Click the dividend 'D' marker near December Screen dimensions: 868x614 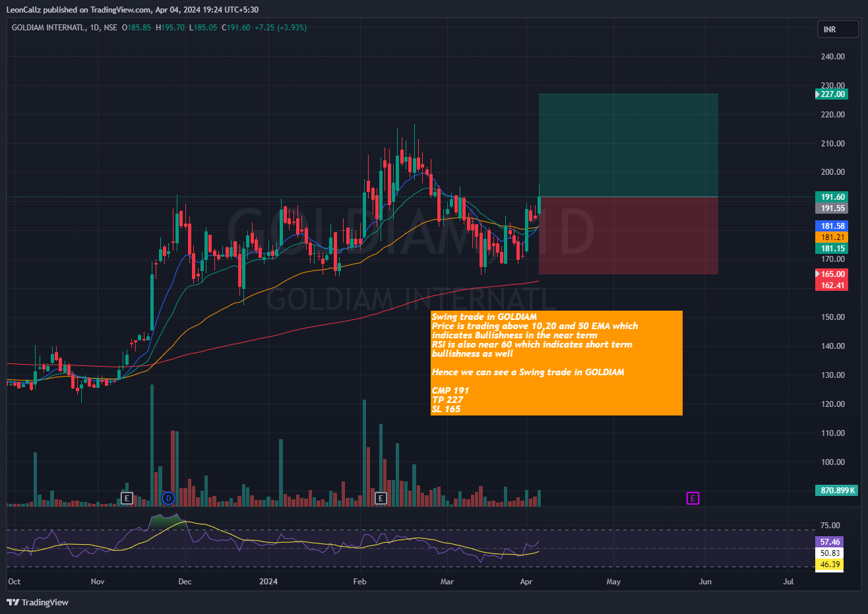click(169, 498)
